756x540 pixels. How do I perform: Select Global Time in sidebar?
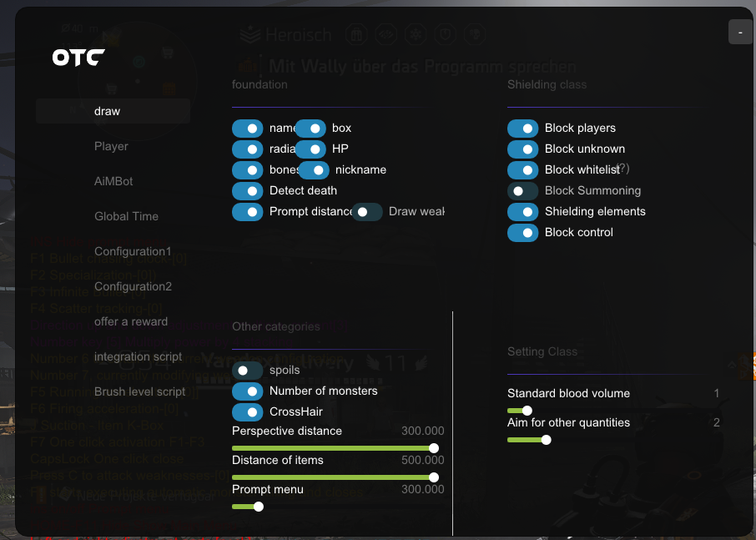[x=126, y=216]
